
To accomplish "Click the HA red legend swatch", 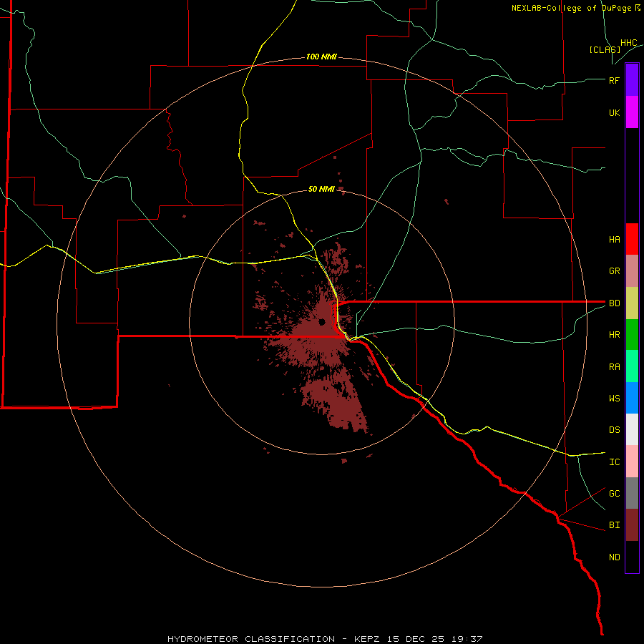I will coord(632,239).
